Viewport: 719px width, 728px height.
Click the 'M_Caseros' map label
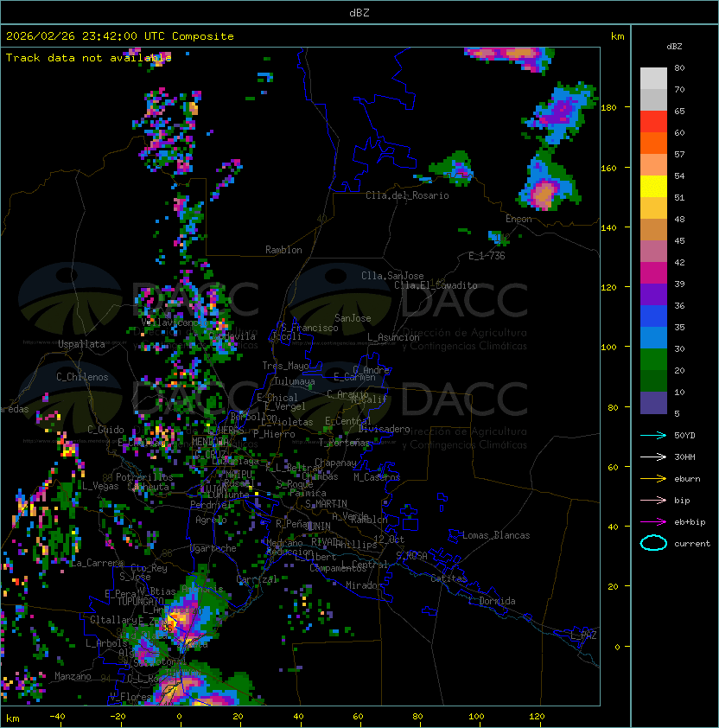[377, 477]
